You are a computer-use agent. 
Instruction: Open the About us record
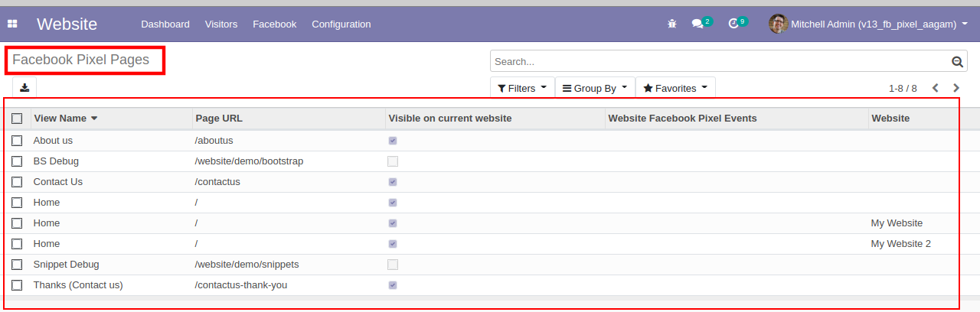point(53,141)
